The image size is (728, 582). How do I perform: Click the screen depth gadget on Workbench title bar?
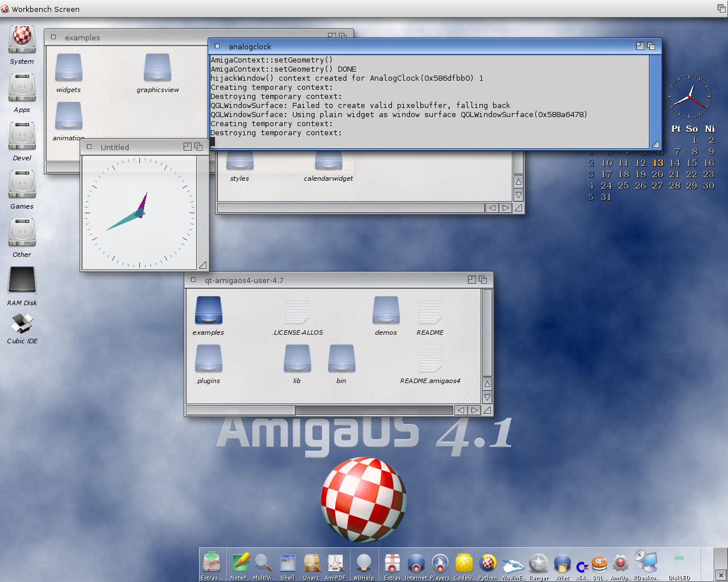point(721,8)
